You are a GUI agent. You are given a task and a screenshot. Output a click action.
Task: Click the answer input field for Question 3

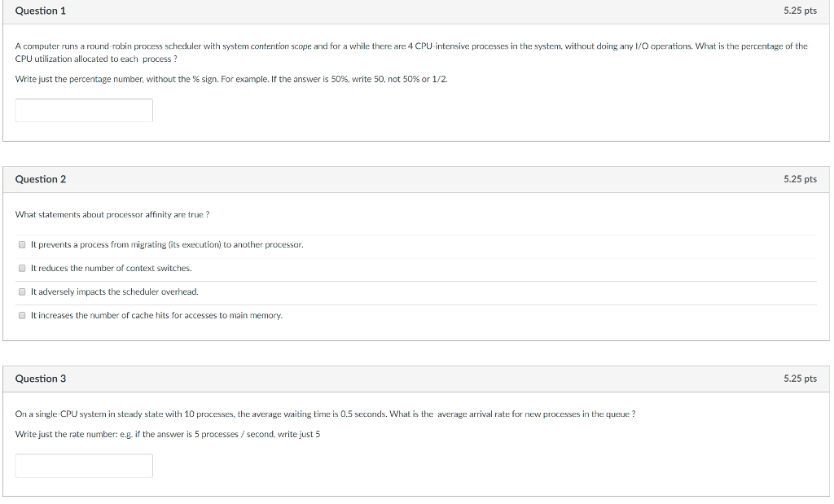(x=84, y=465)
